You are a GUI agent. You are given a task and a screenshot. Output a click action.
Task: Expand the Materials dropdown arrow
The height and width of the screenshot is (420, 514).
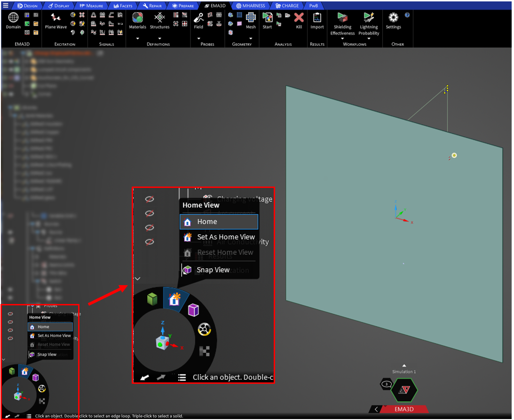point(138,39)
